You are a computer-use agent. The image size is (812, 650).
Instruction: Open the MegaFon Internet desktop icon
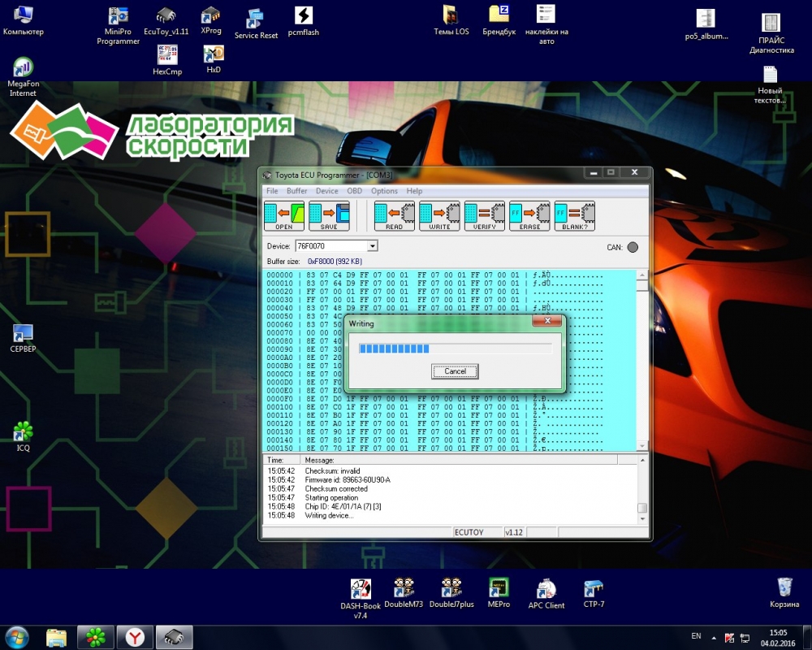pos(23,76)
